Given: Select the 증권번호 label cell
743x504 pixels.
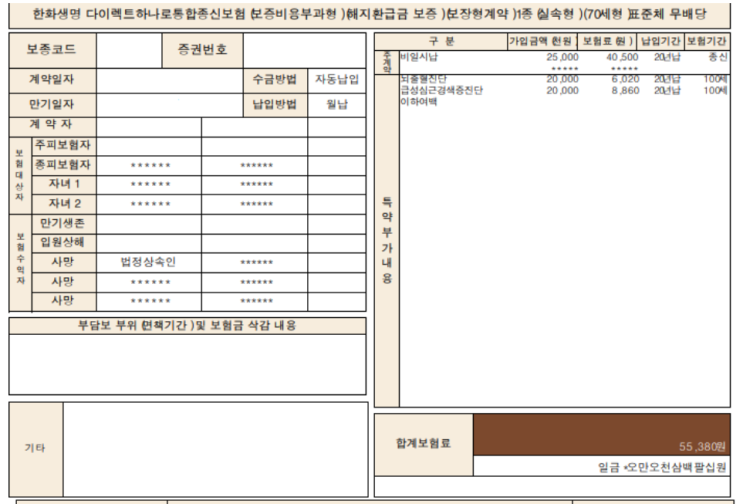Looking at the screenshot, I should coord(202,50).
